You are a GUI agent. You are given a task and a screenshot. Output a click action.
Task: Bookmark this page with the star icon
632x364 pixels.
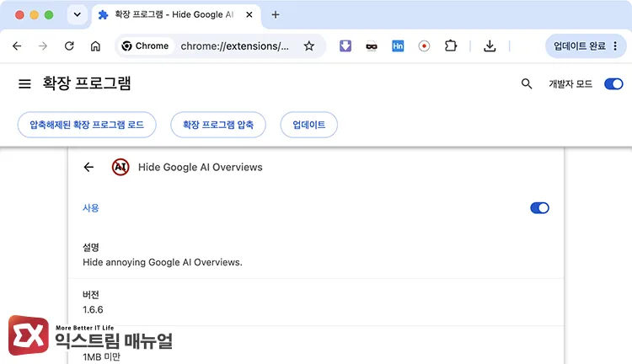pyautogui.click(x=308, y=46)
